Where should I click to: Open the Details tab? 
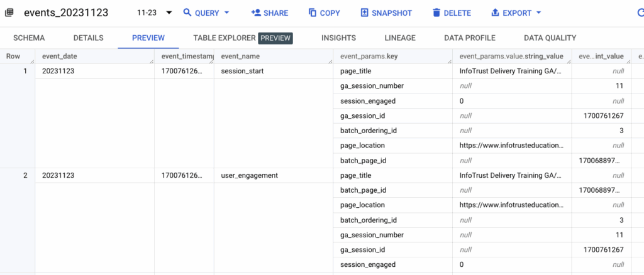(x=88, y=38)
